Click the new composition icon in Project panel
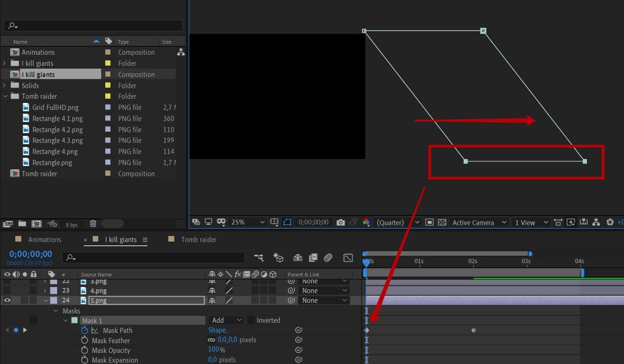 point(36,224)
